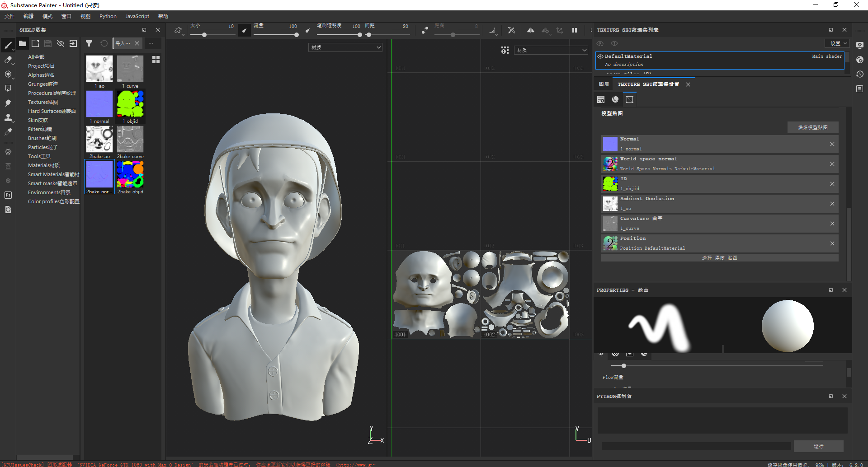Open the 文件 menu

9,16
